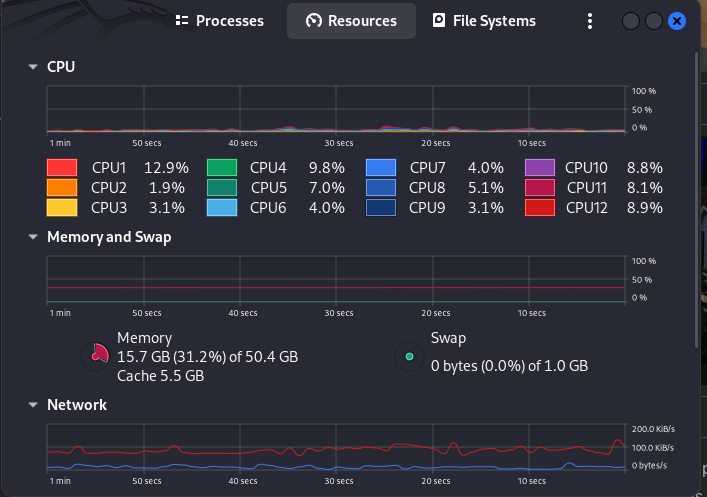The image size is (707, 497).
Task: Click the CPU10 8.8% value
Action: pos(645,168)
